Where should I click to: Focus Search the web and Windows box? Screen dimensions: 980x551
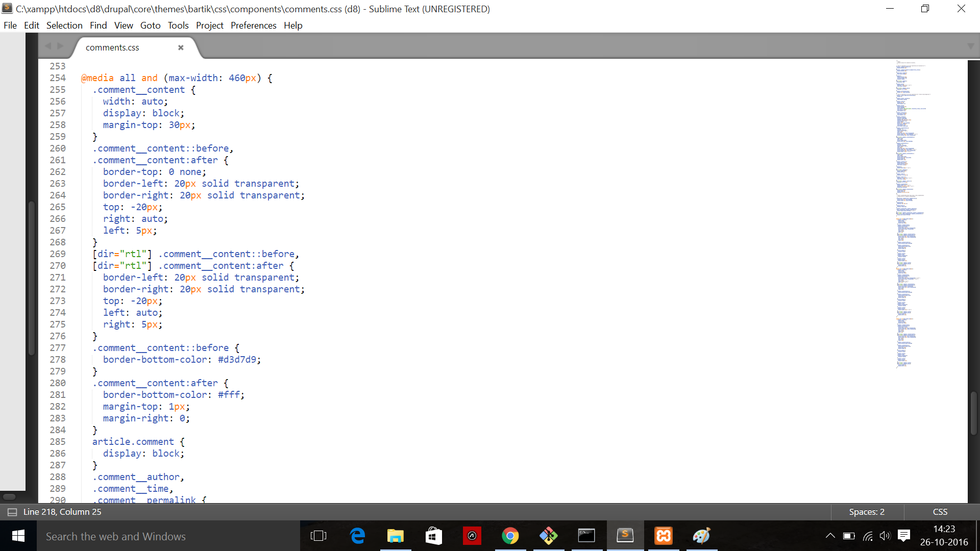coord(168,536)
